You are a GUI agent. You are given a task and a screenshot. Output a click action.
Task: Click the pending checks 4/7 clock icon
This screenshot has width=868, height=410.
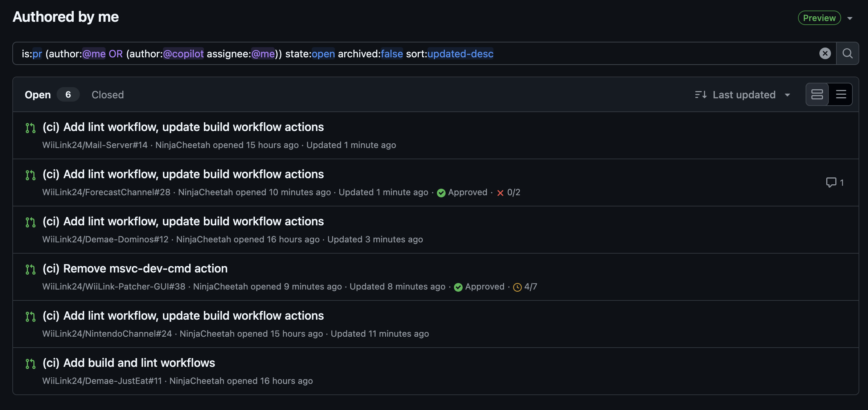517,287
